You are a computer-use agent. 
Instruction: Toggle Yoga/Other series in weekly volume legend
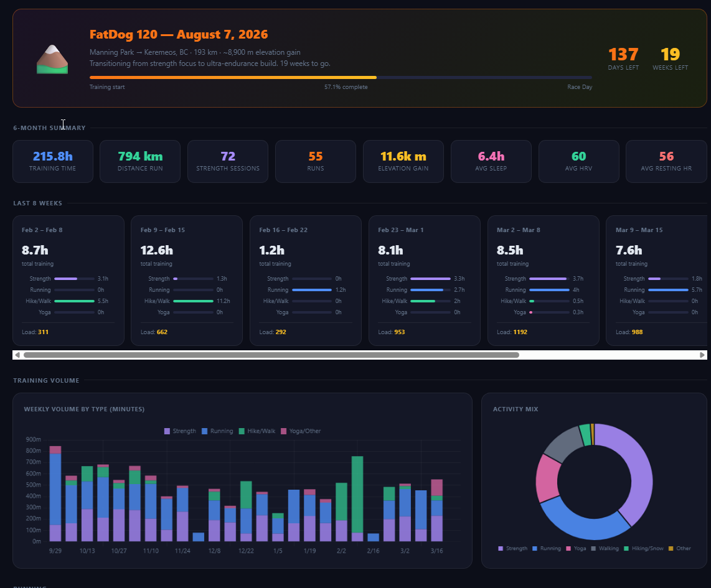(301, 431)
